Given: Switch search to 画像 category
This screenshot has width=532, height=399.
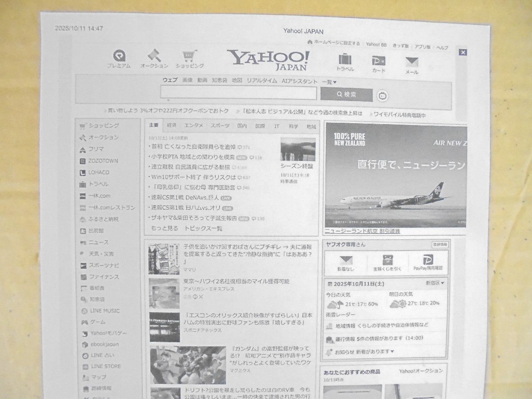Looking at the screenshot, I should pos(188,80).
